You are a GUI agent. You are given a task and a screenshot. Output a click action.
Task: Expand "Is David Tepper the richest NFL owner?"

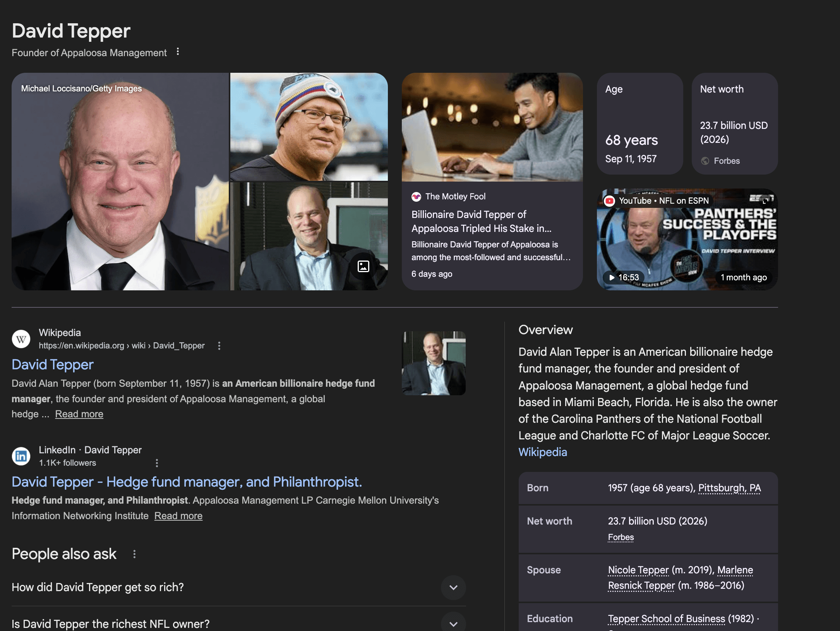click(x=453, y=623)
